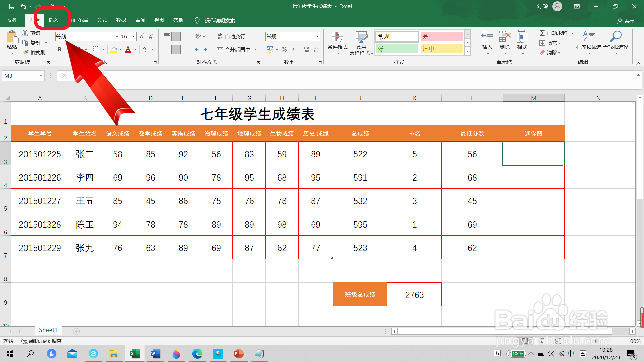Open Format as Table (套用表格格式)

(361, 43)
